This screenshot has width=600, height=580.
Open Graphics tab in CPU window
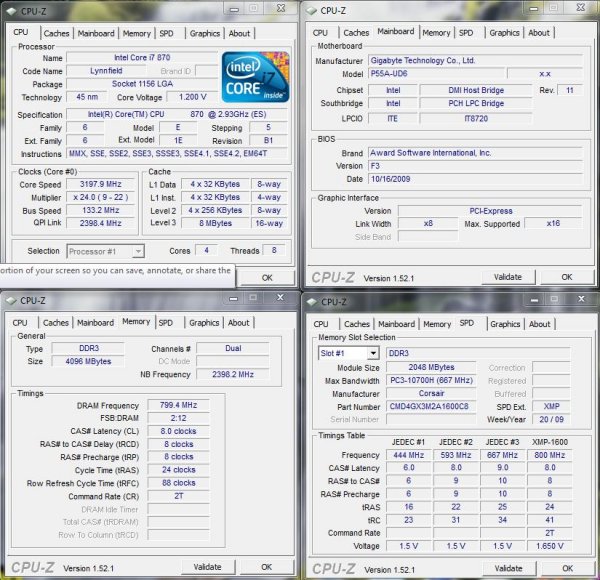coord(205,33)
